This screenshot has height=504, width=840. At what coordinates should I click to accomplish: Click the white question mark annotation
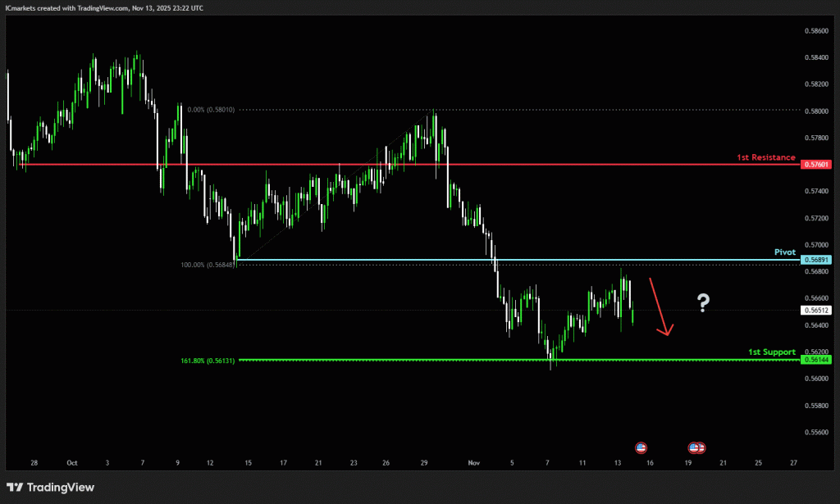(x=703, y=303)
